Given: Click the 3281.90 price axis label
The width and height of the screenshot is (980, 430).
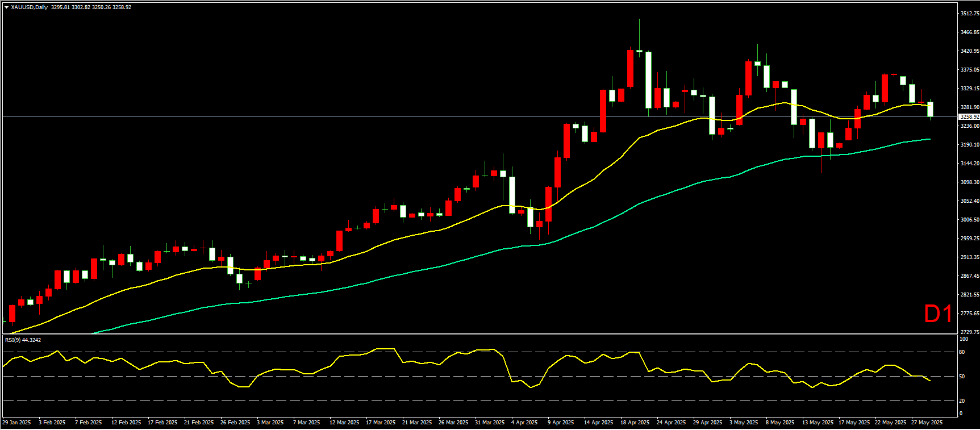Looking at the screenshot, I should tap(969, 107).
